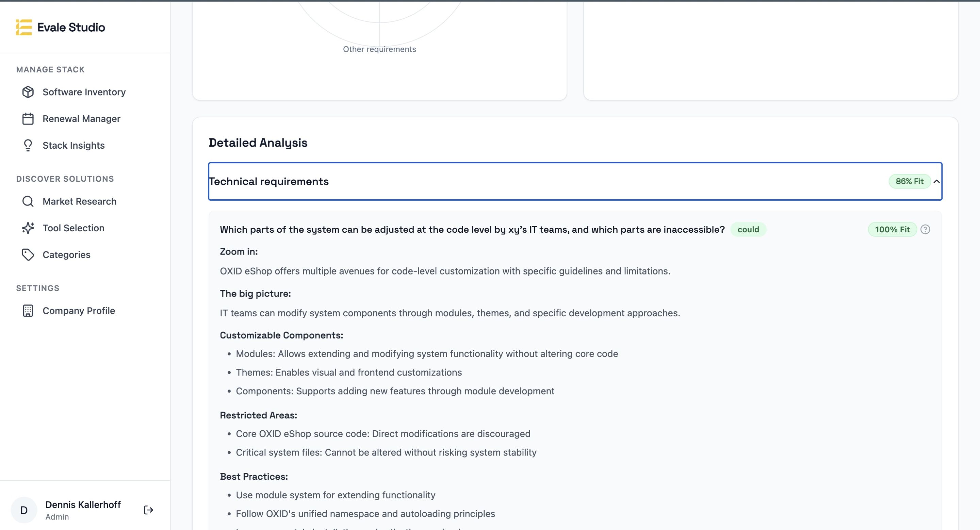Click the 'Other requirements' chart label
The image size is (980, 530).
(x=379, y=49)
